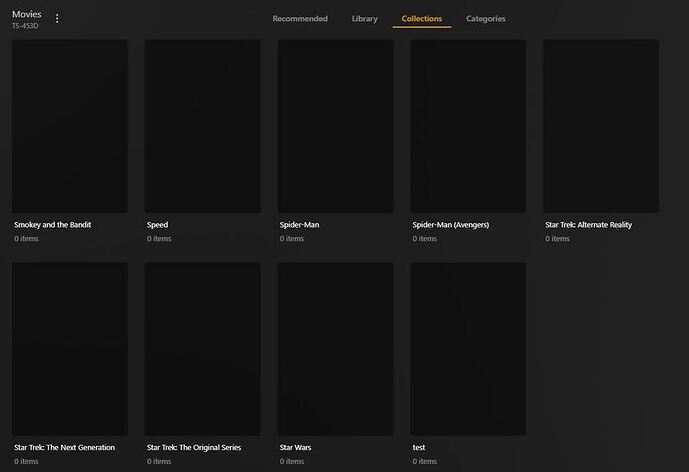Click the Star Trek: Alternate Reality title
This screenshot has height=472, width=689.
pos(588,225)
